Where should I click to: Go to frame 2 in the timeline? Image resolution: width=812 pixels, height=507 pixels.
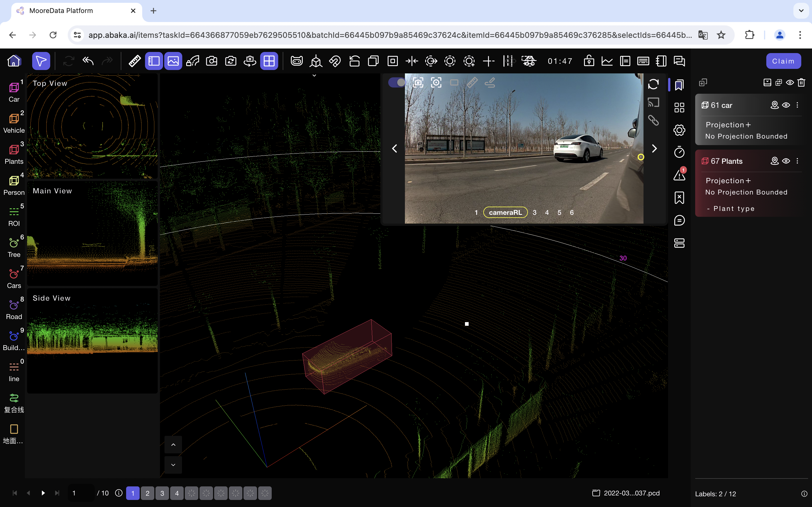[x=148, y=493]
